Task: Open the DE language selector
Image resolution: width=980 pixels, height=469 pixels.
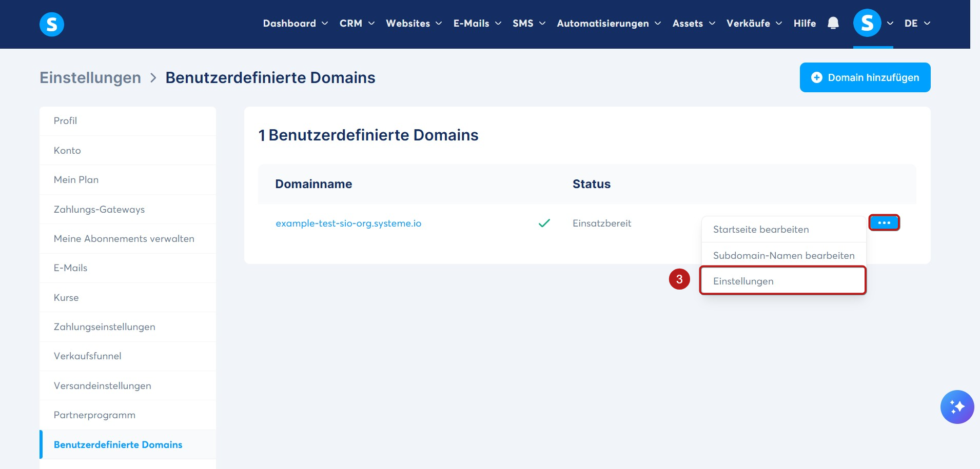Action: tap(917, 23)
